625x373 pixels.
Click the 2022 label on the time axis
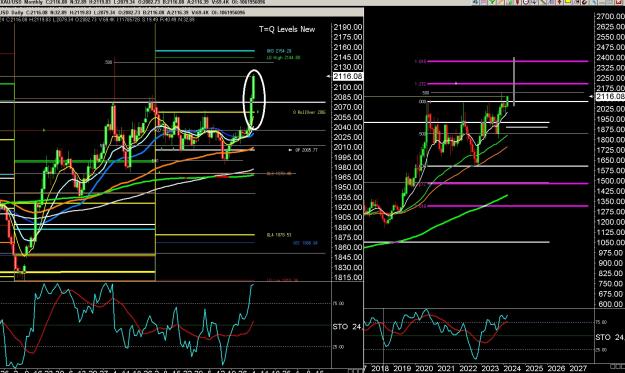coord(468,368)
